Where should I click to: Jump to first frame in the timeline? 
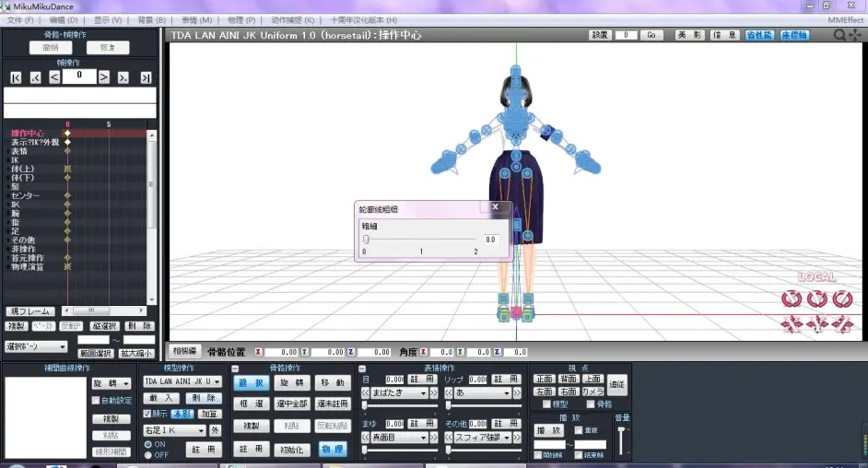16,77
